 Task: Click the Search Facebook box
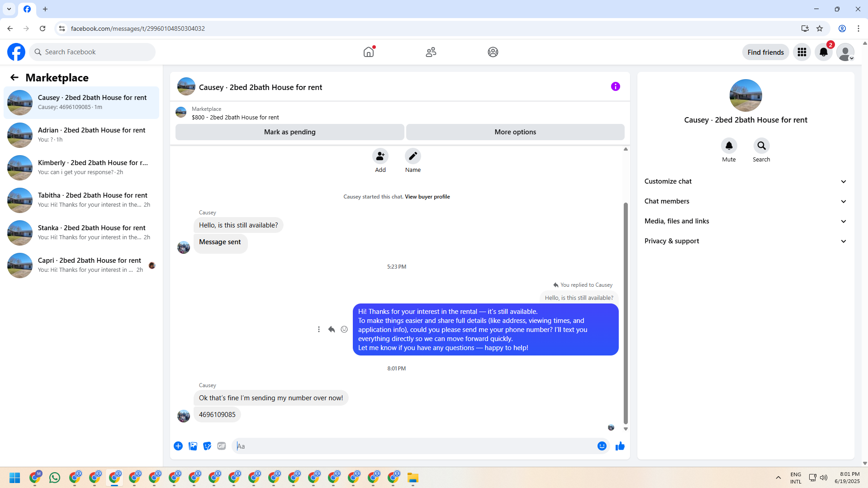[x=93, y=52]
